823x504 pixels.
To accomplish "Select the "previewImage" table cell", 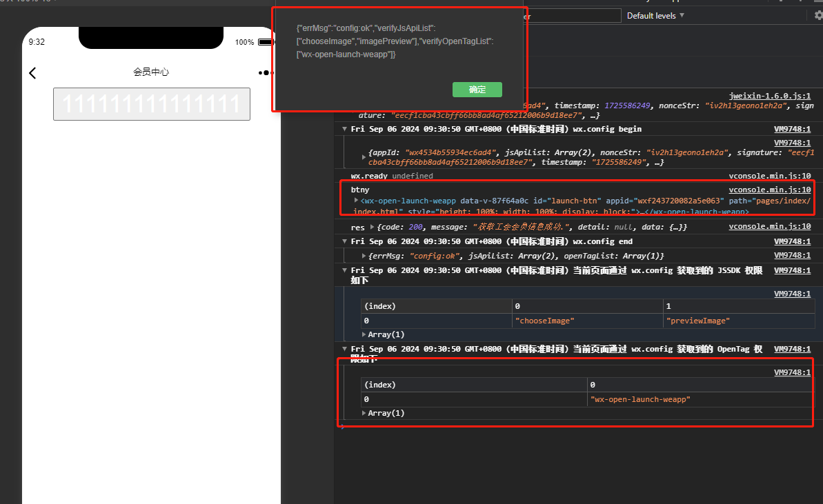I will 739,321.
